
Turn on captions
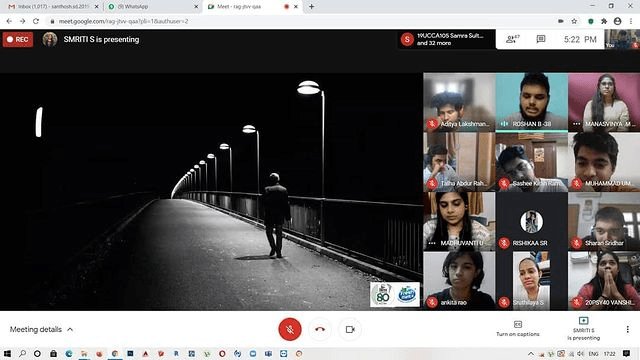518,329
